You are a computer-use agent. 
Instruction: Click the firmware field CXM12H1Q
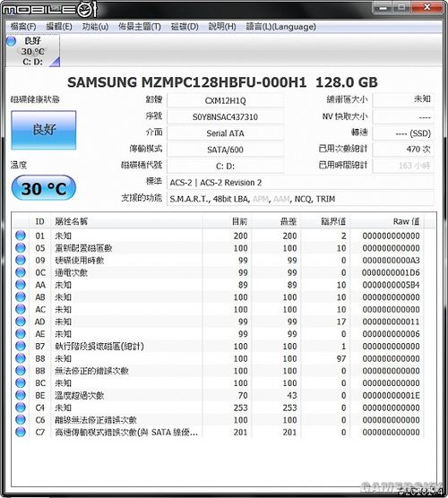pos(225,100)
